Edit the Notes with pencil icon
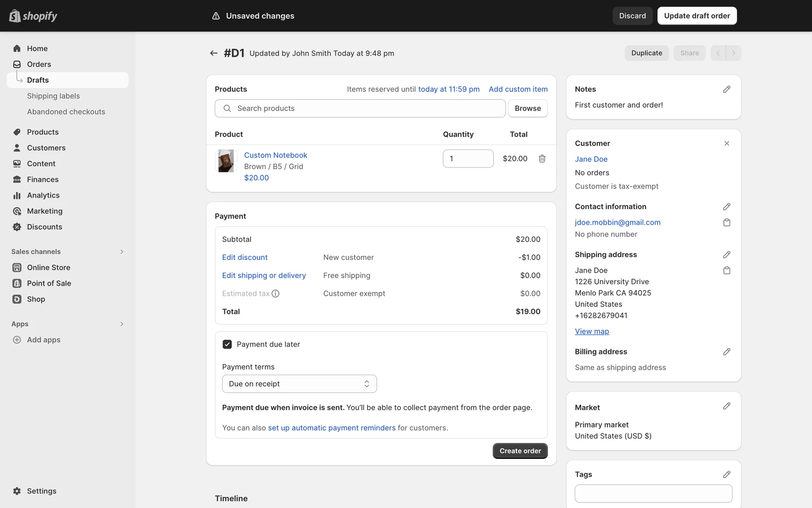This screenshot has height=508, width=812. (x=727, y=89)
